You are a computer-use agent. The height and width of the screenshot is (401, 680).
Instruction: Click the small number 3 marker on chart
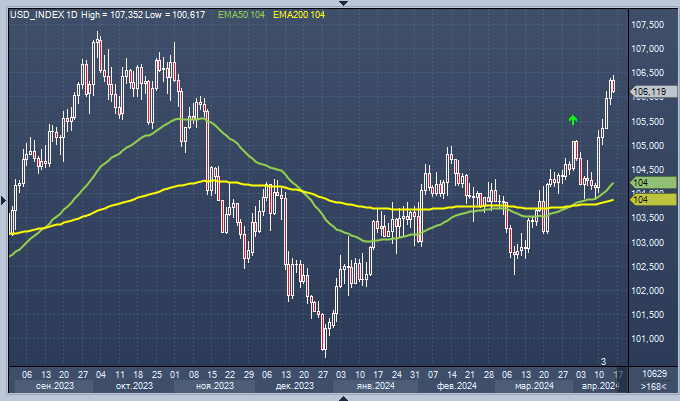point(603,361)
